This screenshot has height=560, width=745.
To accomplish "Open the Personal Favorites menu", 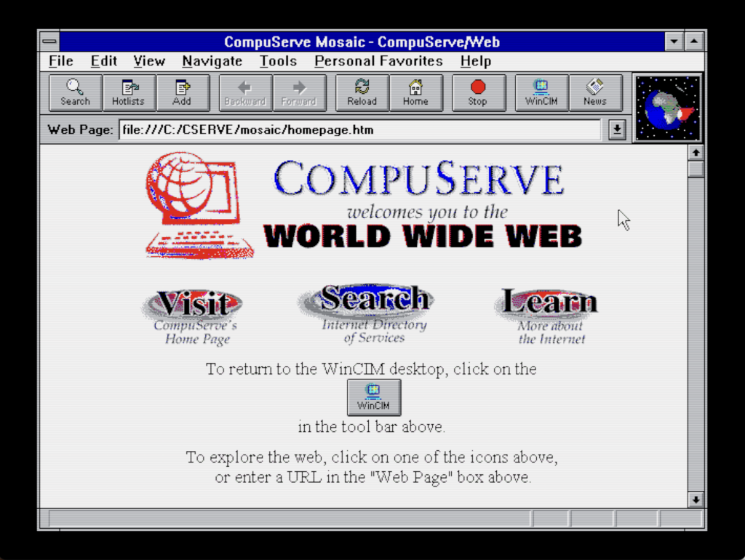I will 378,61.
